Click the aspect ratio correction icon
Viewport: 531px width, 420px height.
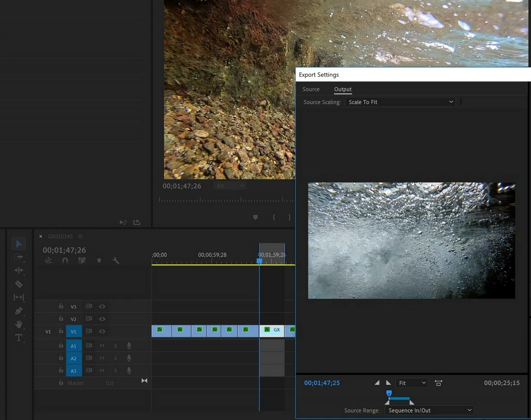pyautogui.click(x=438, y=383)
